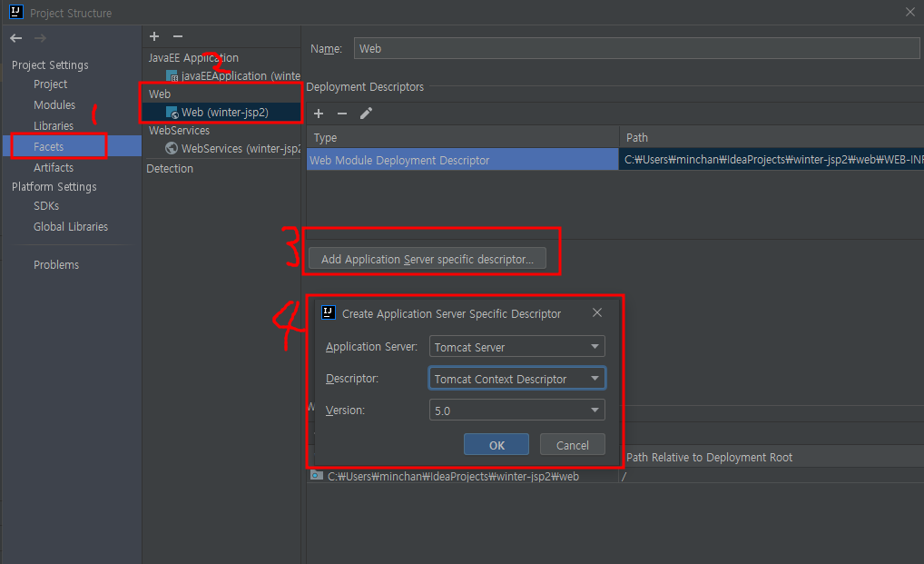
Task: Open SDKs under Platform Settings
Action: pyautogui.click(x=46, y=205)
